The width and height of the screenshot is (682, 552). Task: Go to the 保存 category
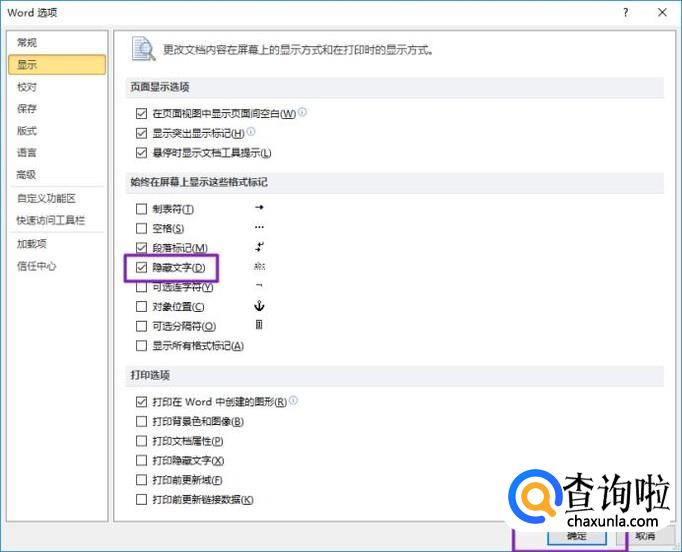coord(27,109)
